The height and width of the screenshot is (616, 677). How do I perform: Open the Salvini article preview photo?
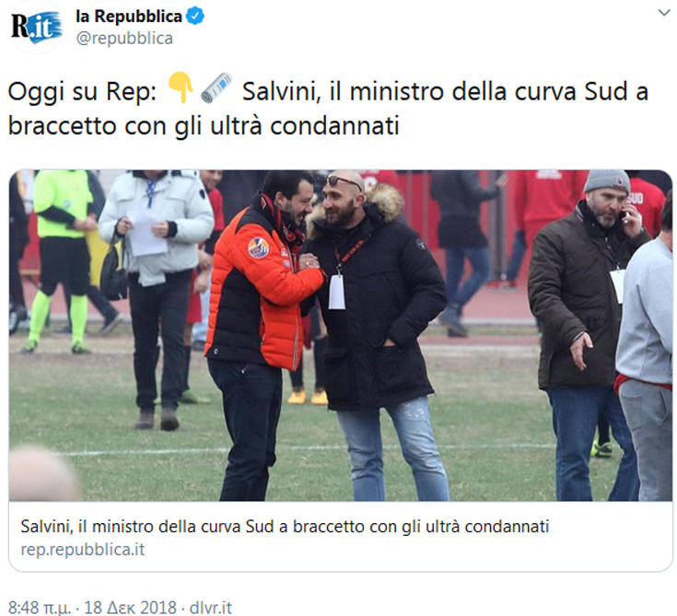[341, 335]
